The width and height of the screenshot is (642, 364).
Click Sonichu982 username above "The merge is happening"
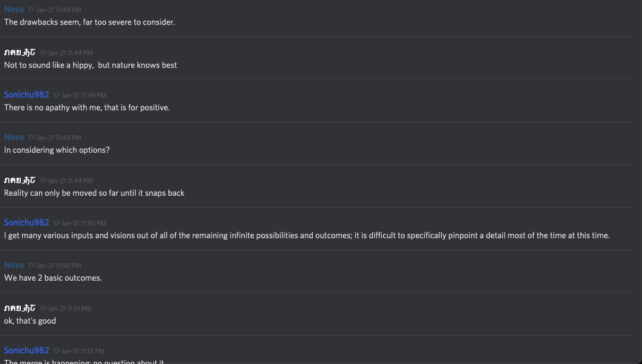27,350
